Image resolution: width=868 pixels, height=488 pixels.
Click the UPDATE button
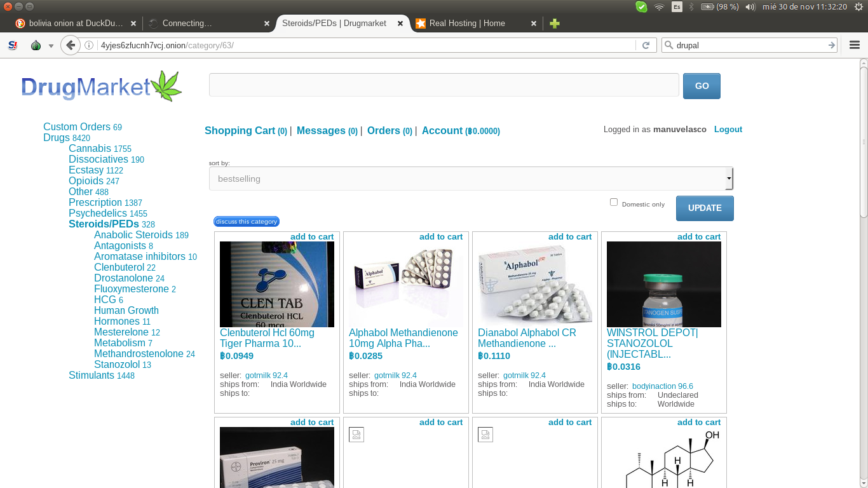click(705, 208)
